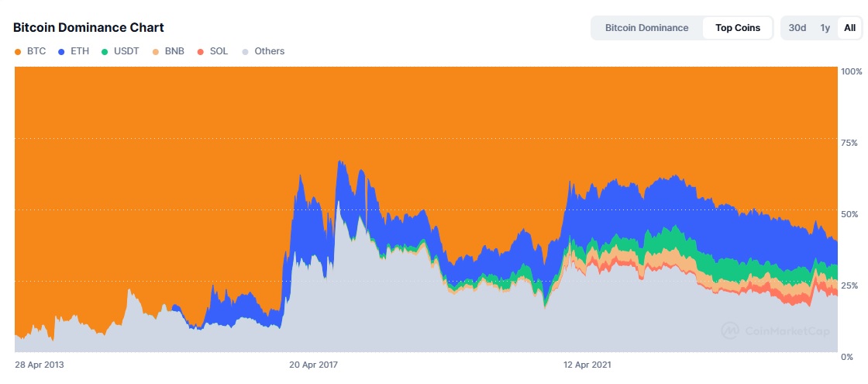Click the green USDT legend dot
868x384 pixels.
104,51
